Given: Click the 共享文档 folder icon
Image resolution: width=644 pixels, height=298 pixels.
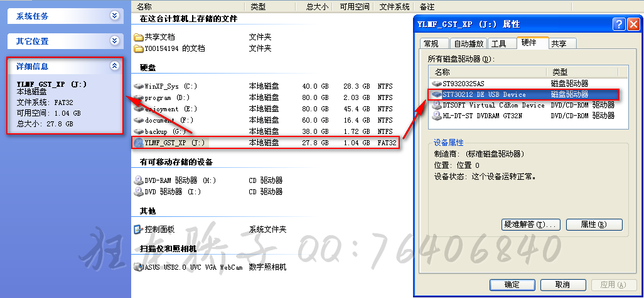Looking at the screenshot, I should (x=139, y=37).
